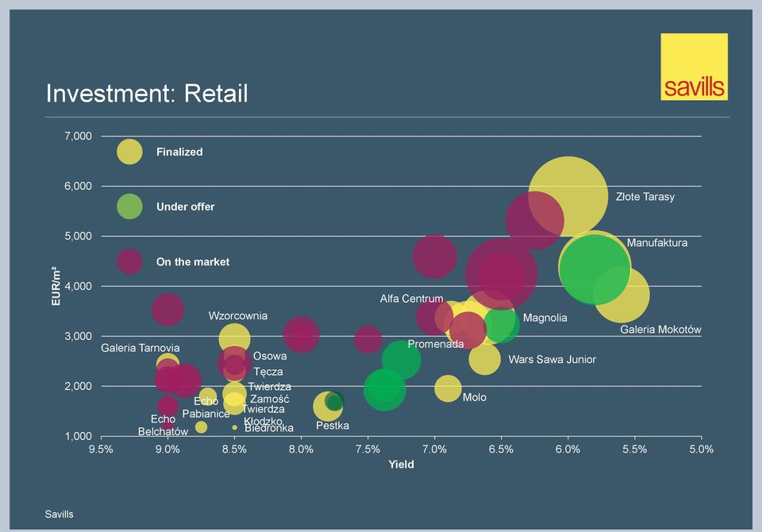762x532 pixels.
Task: Click the '5,000' y-axis value
Action: coord(78,237)
